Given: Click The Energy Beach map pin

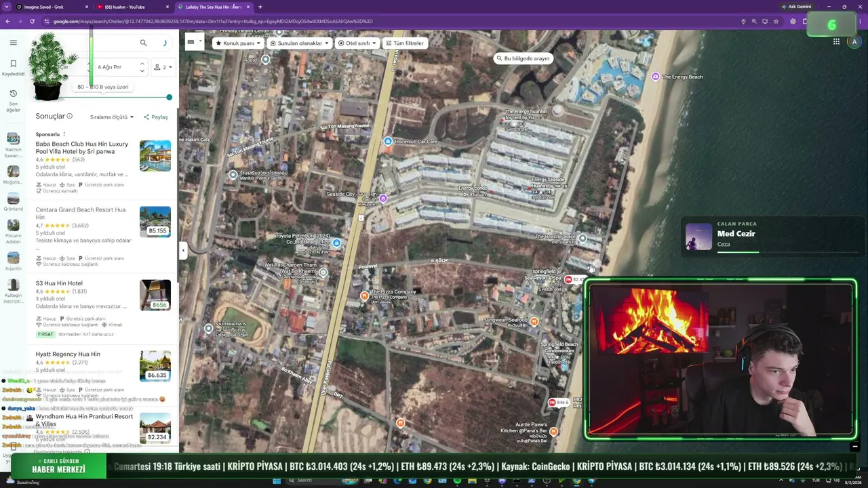Looking at the screenshot, I should [655, 77].
